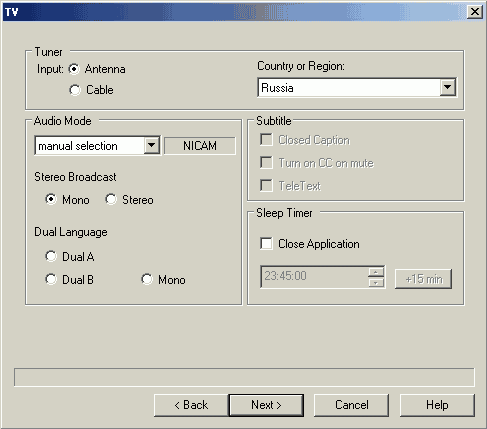Toggle Turn on CC on mute

click(x=266, y=163)
